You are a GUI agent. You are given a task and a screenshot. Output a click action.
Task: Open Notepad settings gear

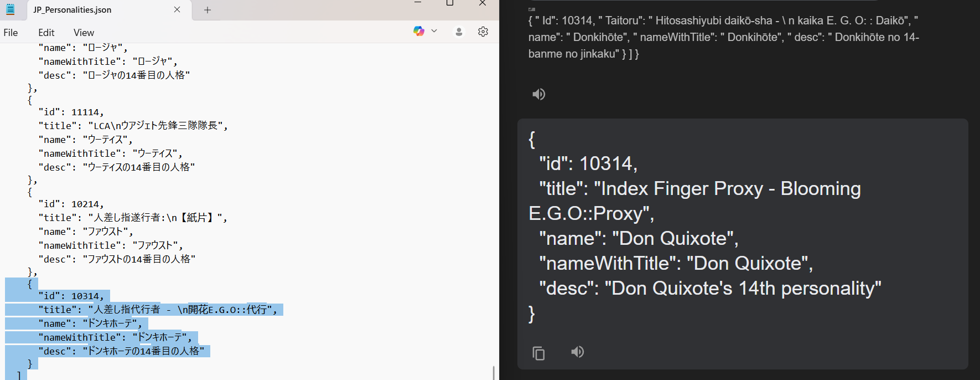[x=483, y=32]
